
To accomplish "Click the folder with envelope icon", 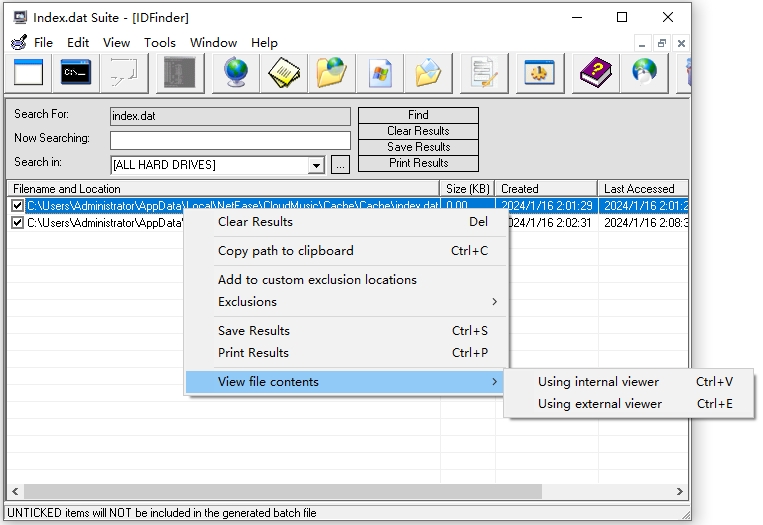I will [x=428, y=73].
